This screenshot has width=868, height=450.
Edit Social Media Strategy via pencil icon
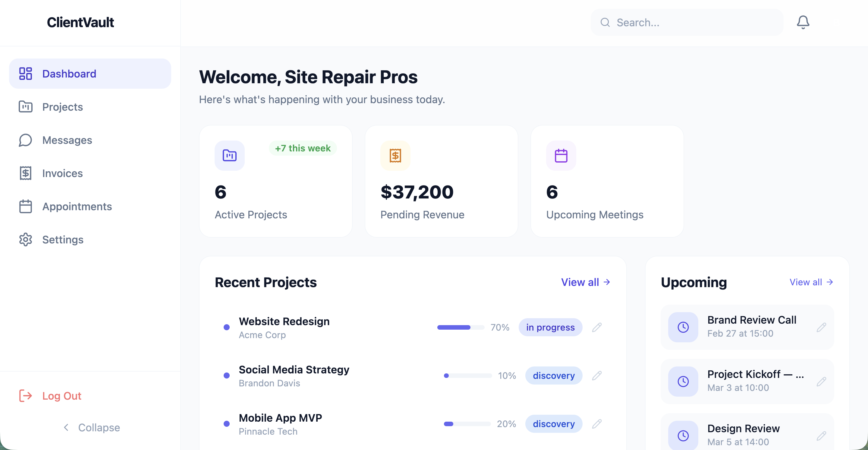pos(597,375)
